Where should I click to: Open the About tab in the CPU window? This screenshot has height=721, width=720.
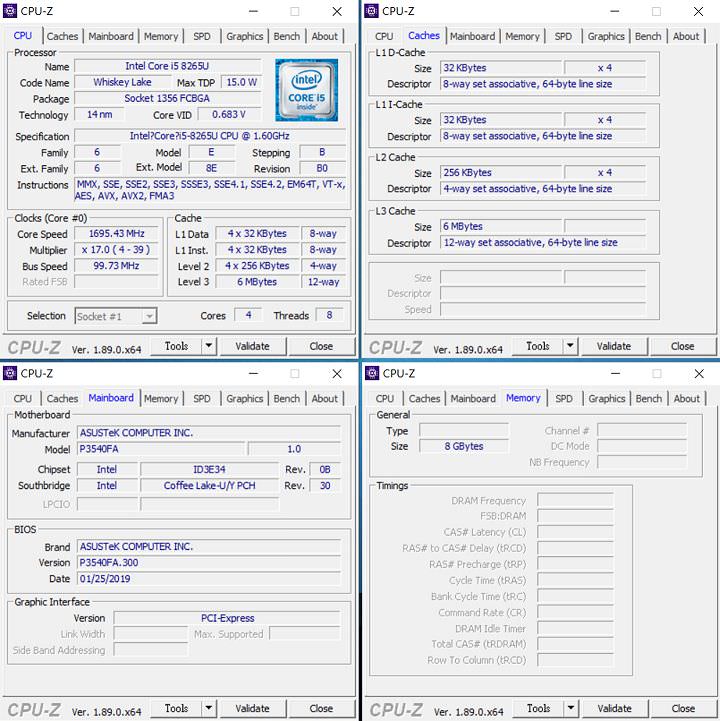[325, 36]
